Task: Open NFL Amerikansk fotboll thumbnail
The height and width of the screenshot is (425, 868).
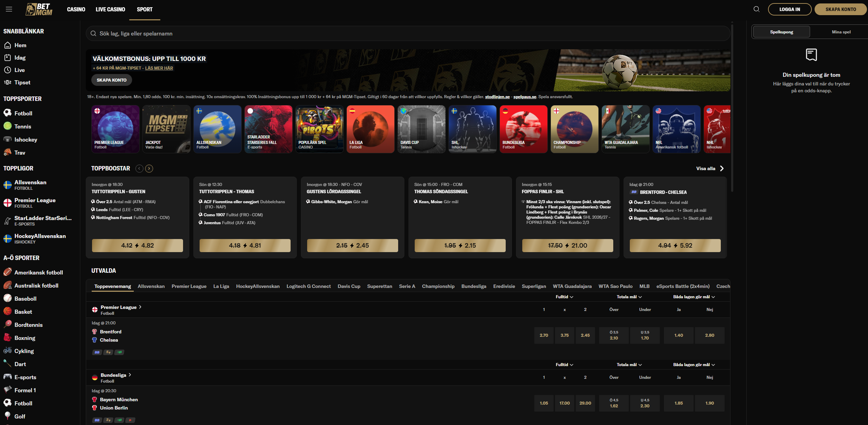Action: [676, 129]
